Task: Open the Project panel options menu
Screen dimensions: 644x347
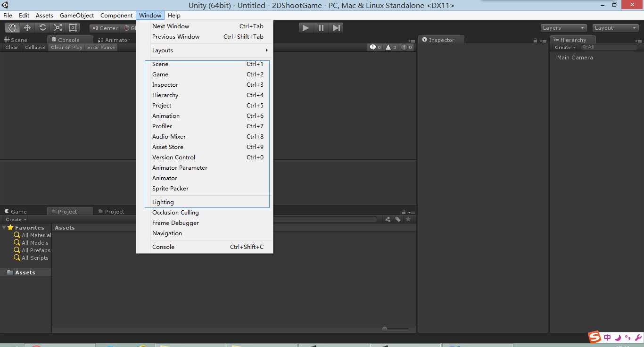Action: click(x=412, y=213)
